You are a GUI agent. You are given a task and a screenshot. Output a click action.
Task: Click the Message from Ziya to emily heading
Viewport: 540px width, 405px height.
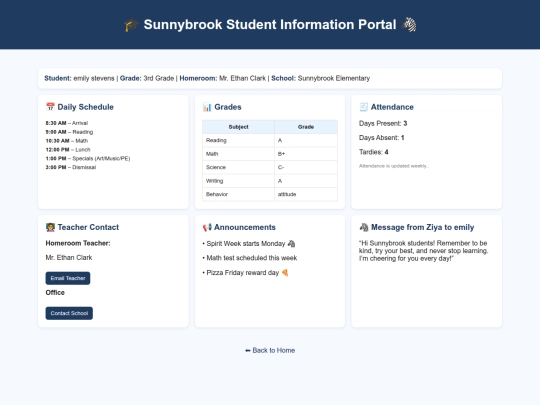coord(423,227)
